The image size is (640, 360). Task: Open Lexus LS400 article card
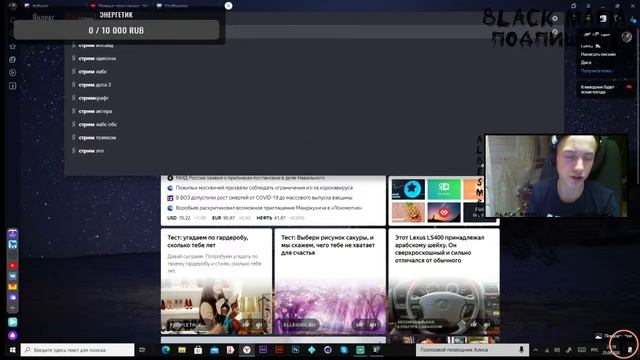444,281
